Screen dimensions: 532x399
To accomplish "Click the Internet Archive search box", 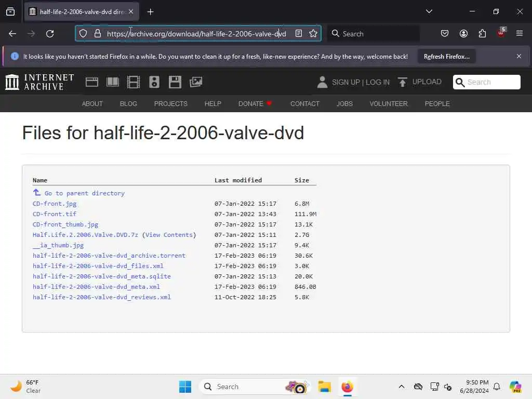I will (x=486, y=82).
